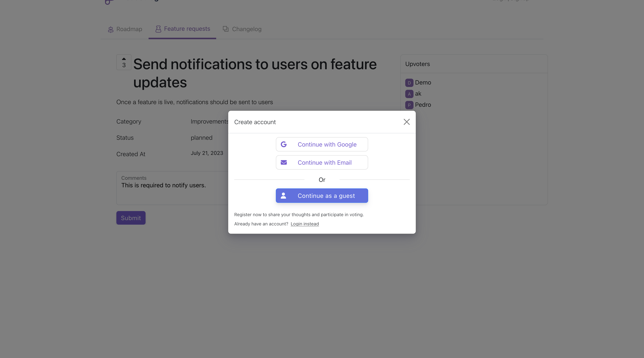This screenshot has width=644, height=358.
Task: Click the Changelog tab icon
Action: (226, 29)
